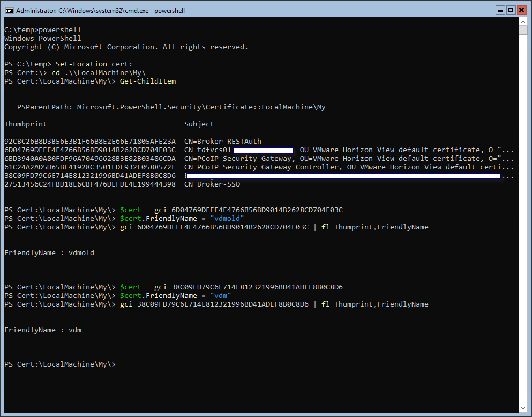
Task: Click 'fl Thumprint,FriendlyName' after 6D04769D thumbprint
Action: 375,227
